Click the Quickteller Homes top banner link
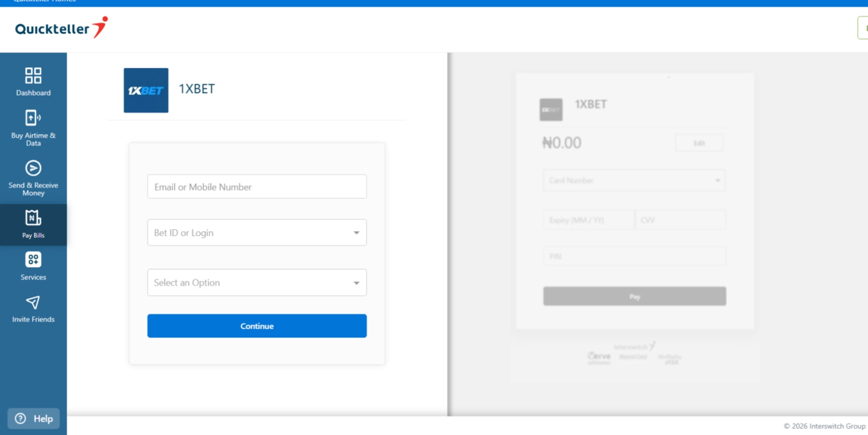 [x=43, y=2]
